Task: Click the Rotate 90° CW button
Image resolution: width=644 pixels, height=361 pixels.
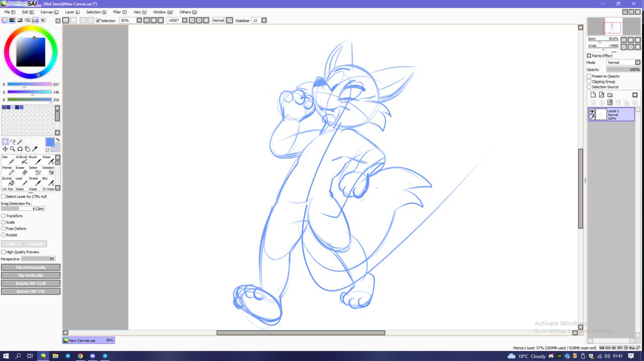Action: click(31, 292)
